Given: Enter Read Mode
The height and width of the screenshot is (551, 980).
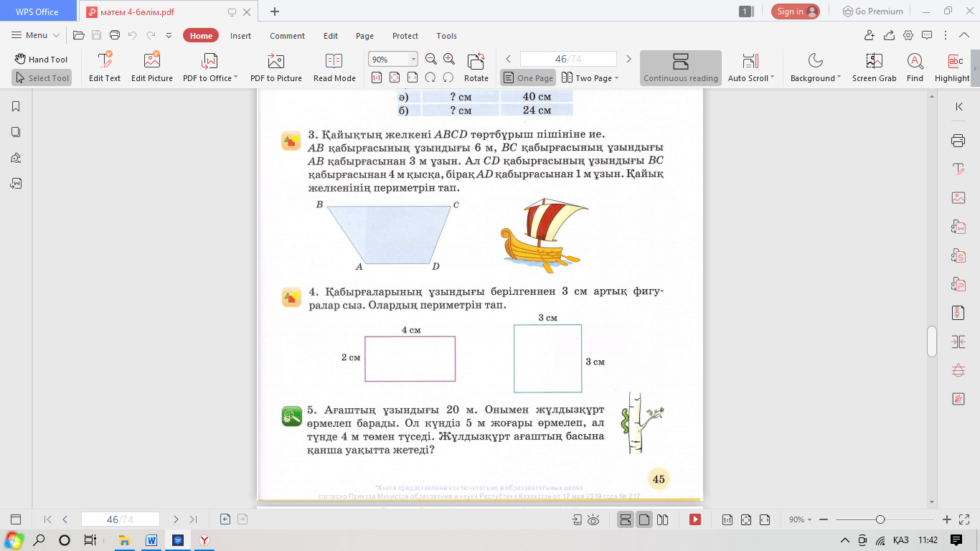Looking at the screenshot, I should click(334, 67).
